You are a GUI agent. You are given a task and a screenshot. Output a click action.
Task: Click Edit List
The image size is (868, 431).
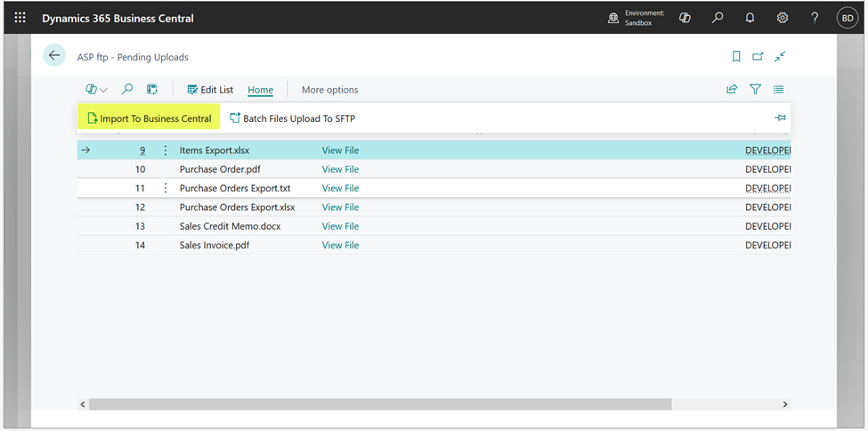[210, 90]
